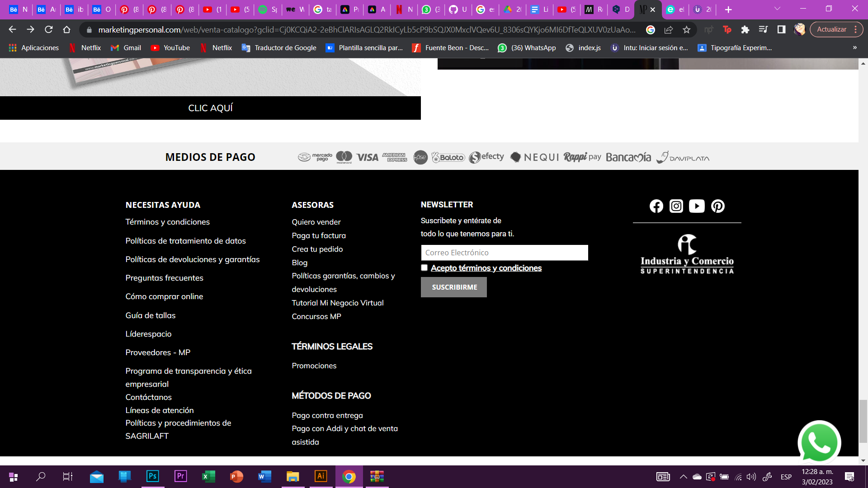Viewport: 868px width, 488px height.
Task: Select the Visa payment method logo
Action: click(367, 157)
